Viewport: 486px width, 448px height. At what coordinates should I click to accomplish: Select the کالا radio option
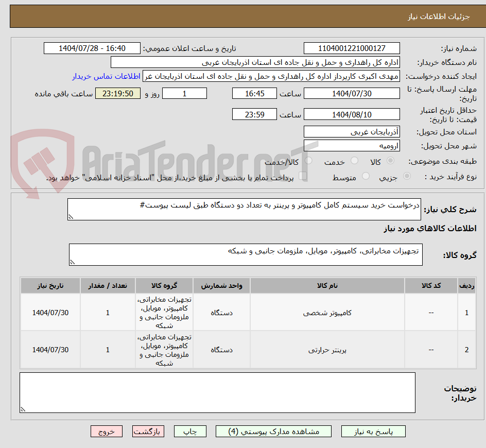(x=390, y=160)
